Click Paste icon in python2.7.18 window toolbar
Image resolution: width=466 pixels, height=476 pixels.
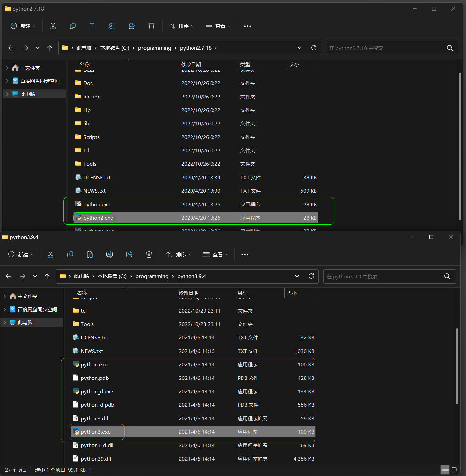[92, 26]
